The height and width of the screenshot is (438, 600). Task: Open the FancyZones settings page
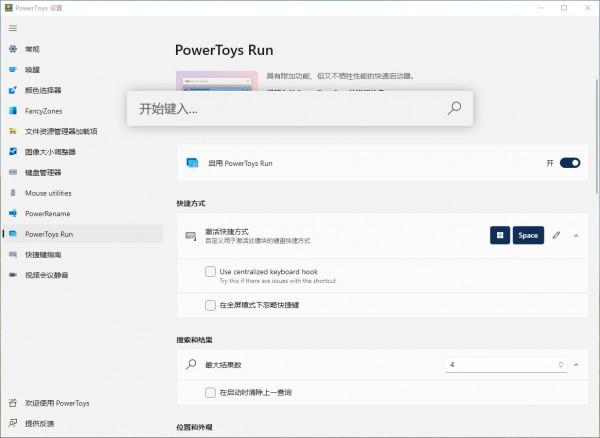click(82, 111)
